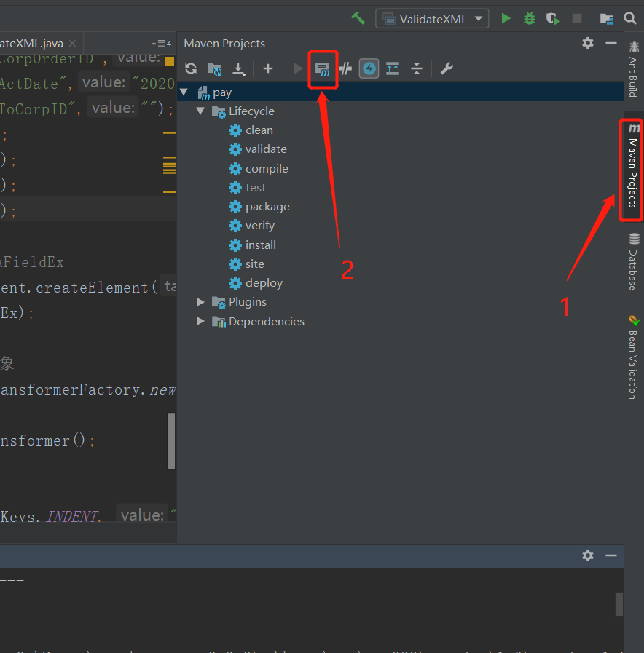
Task: Select the validate lifecycle goal
Action: (258, 149)
